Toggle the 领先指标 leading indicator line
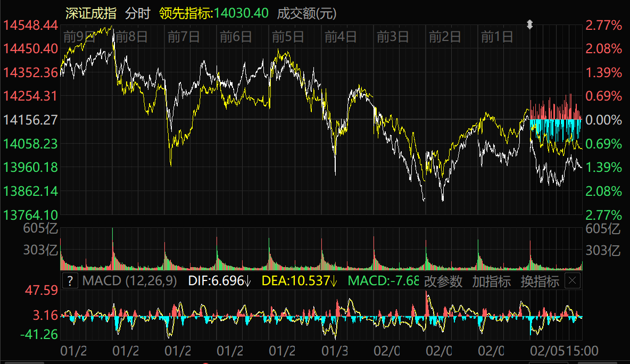The width and height of the screenshot is (630, 364). (214, 13)
